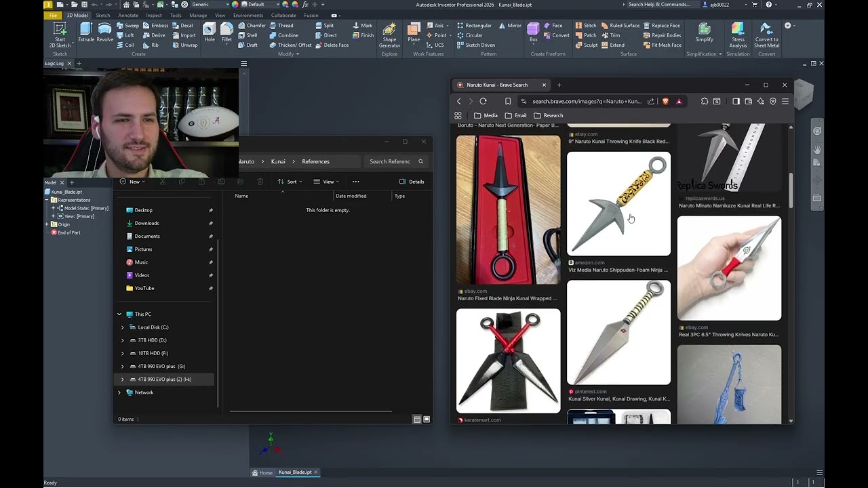Screen dimensions: 868x488
Task: Open the Simplify tool
Action: [x=704, y=33]
